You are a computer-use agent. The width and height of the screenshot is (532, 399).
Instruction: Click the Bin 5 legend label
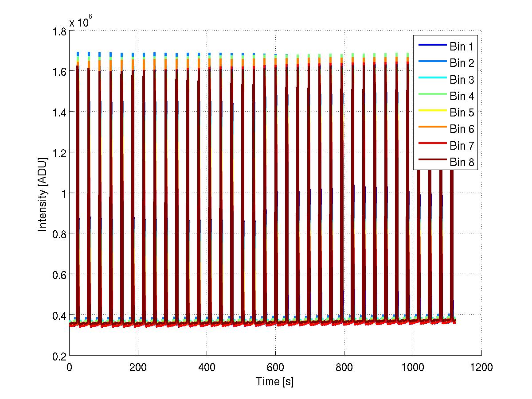[462, 112]
